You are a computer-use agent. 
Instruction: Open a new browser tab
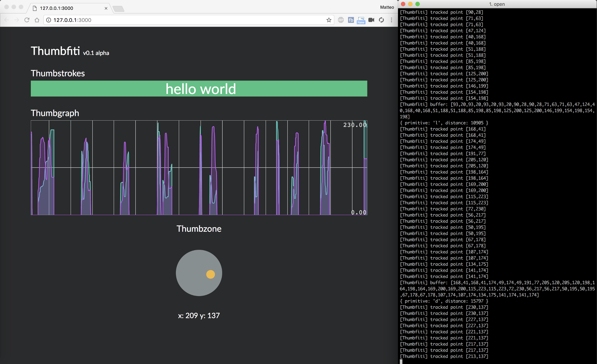pyautogui.click(x=119, y=9)
